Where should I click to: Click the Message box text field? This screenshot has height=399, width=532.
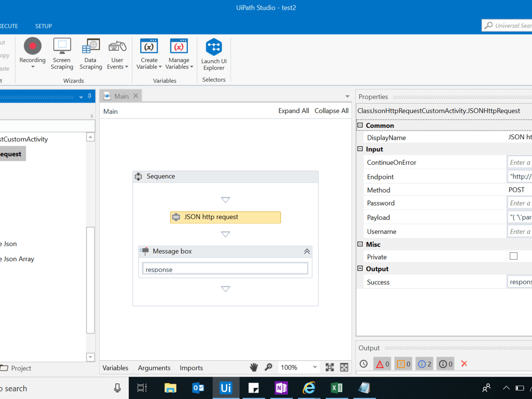click(225, 269)
